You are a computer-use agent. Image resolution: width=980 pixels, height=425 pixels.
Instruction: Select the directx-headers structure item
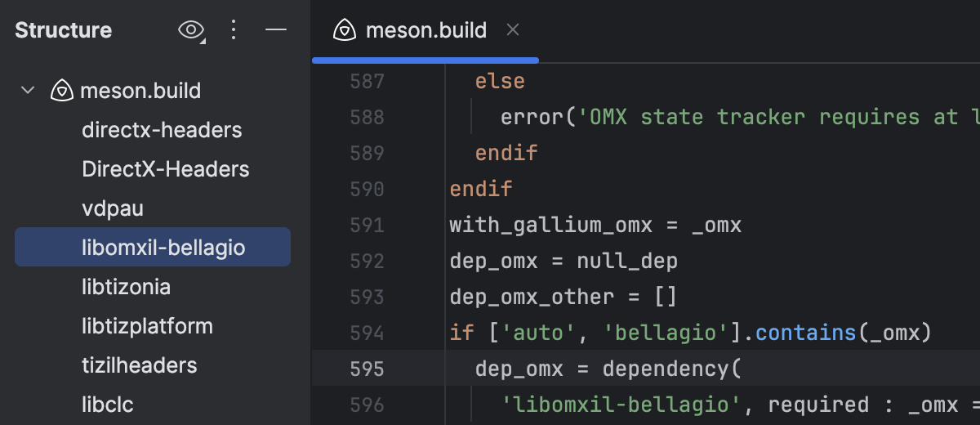click(162, 130)
